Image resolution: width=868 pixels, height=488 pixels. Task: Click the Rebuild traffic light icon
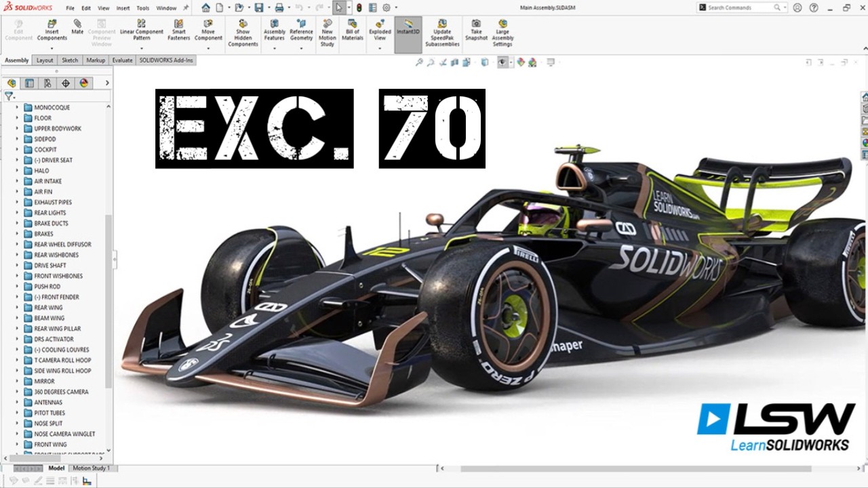359,7
